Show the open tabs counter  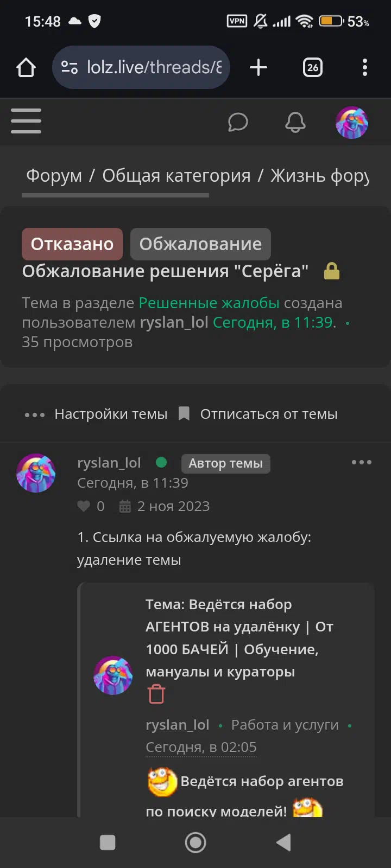point(313,68)
